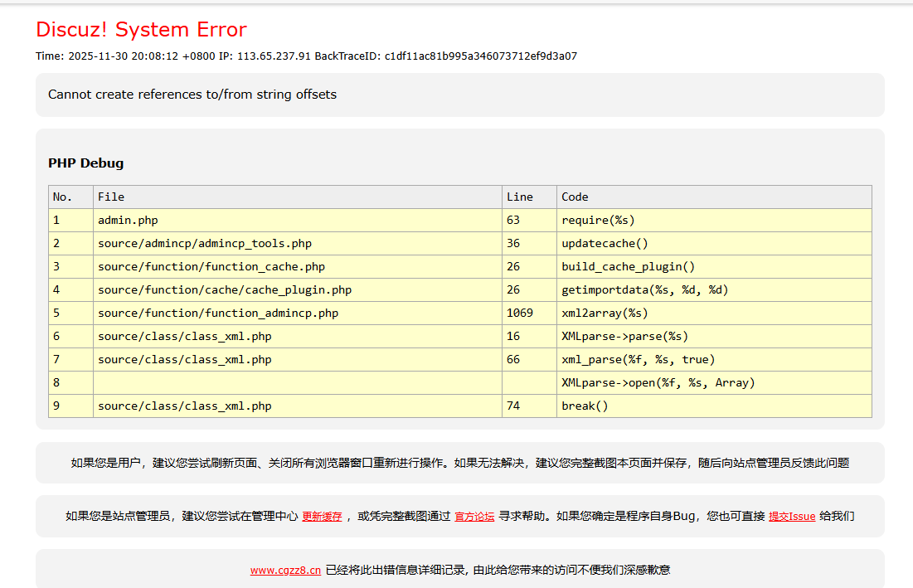Click the 更新缓存 link
The height and width of the screenshot is (588, 913).
point(322,517)
